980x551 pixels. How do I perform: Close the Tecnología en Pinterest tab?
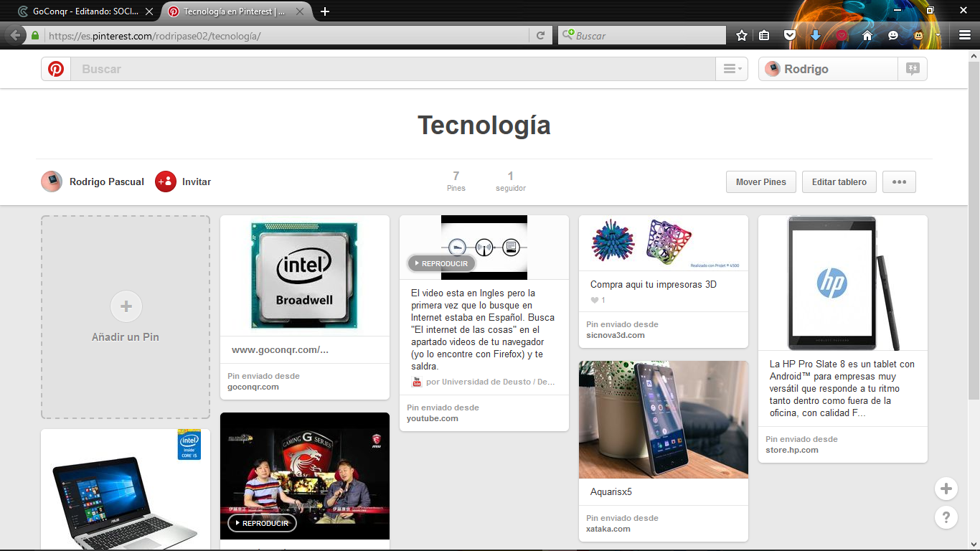pyautogui.click(x=300, y=11)
